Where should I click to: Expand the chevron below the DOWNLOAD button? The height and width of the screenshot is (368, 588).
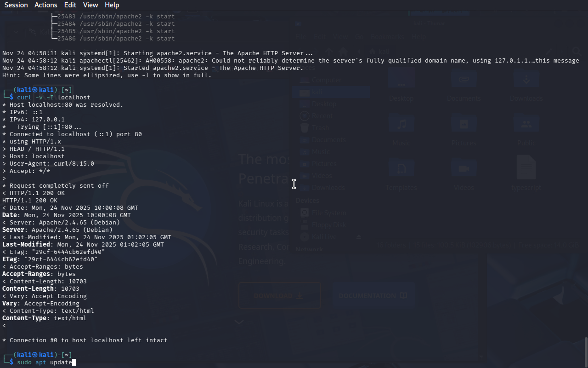(239, 322)
